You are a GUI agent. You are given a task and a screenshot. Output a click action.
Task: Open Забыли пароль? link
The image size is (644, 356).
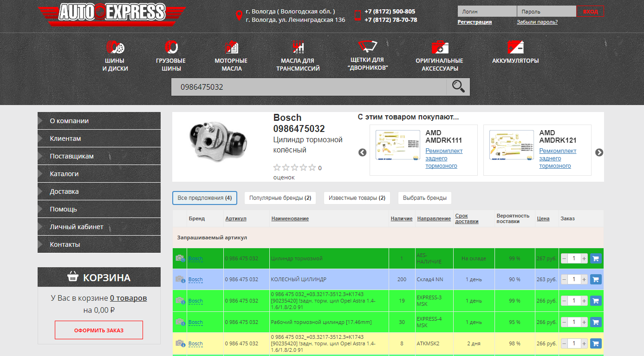tap(537, 22)
